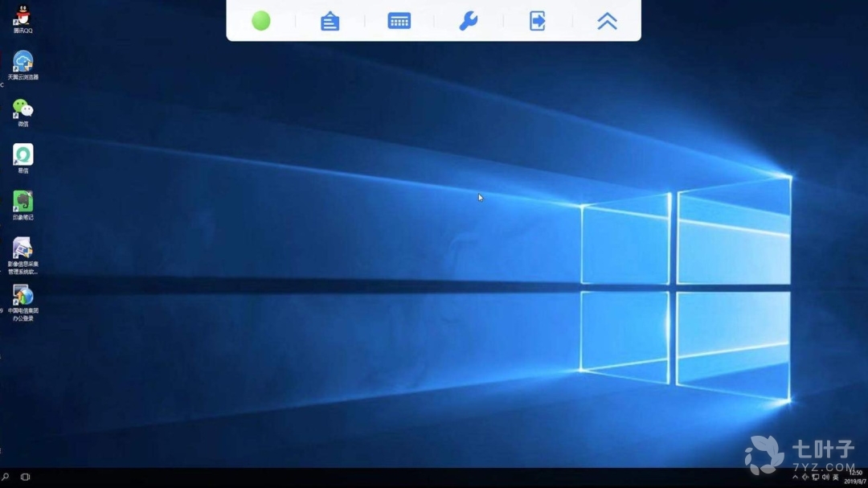Open Task View on the taskbar
Image resolution: width=868 pixels, height=488 pixels.
pyautogui.click(x=25, y=477)
